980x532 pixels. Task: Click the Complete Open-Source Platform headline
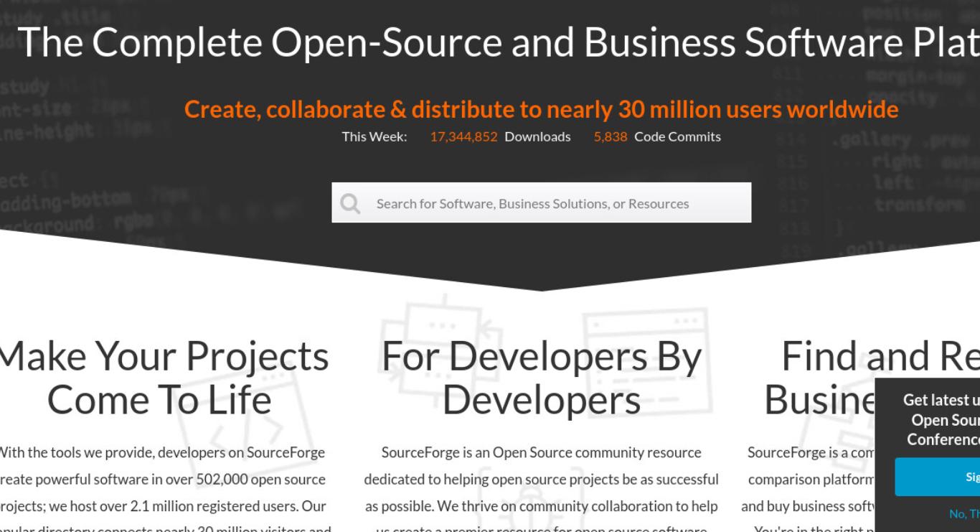498,42
